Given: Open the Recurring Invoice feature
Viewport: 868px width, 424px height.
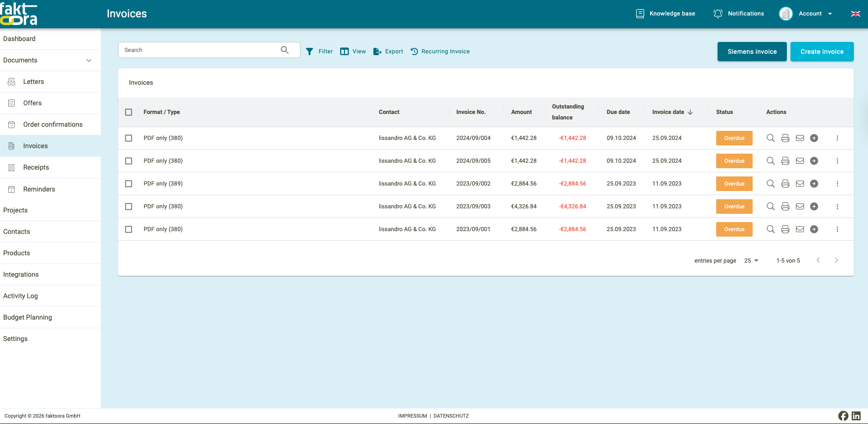Looking at the screenshot, I should point(440,51).
